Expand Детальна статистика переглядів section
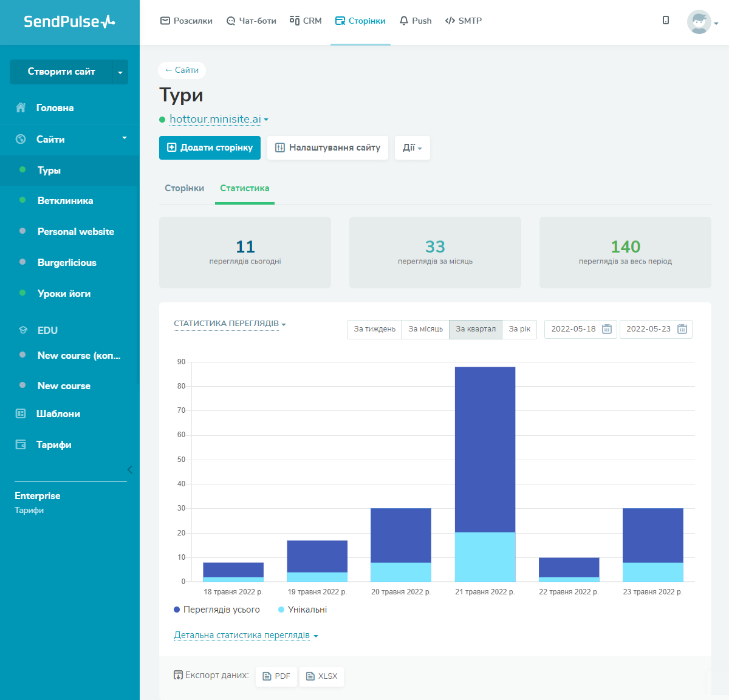Image resolution: width=729 pixels, height=700 pixels. point(246,635)
